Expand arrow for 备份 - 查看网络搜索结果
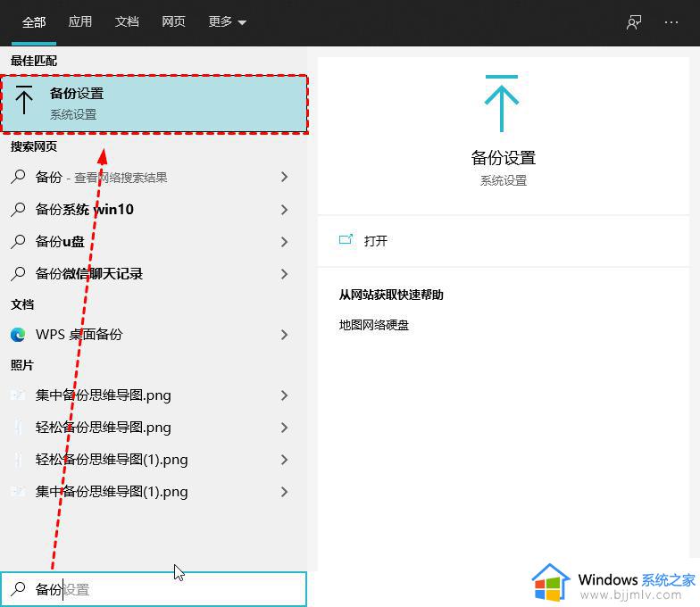The height and width of the screenshot is (607, 700). tap(284, 177)
